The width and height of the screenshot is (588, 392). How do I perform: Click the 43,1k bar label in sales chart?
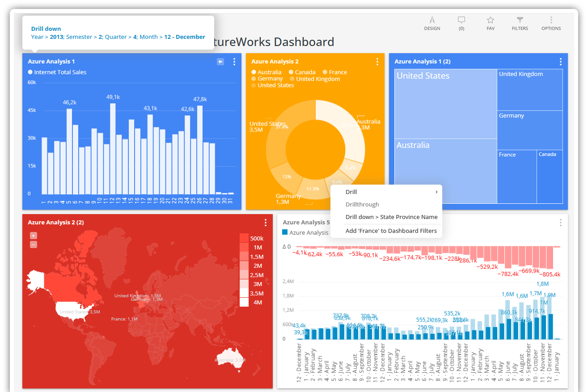point(150,108)
